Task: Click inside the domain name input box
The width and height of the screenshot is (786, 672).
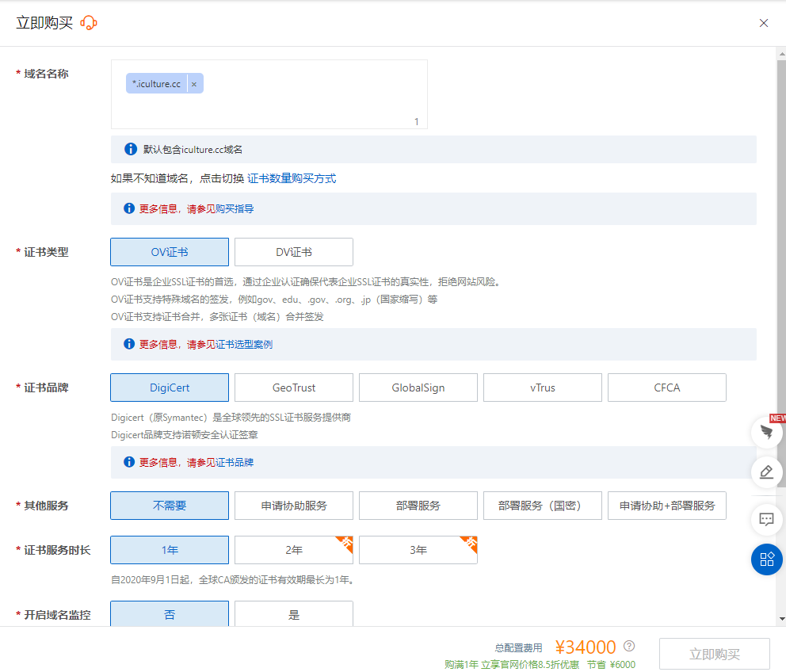Action: tap(269, 94)
